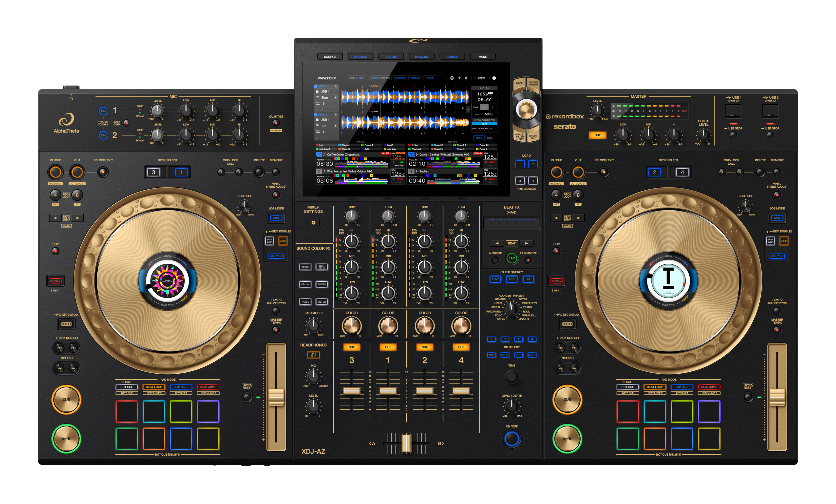Open the BROWSE tab on the display
This screenshot has height=504, width=836.
[x=360, y=57]
